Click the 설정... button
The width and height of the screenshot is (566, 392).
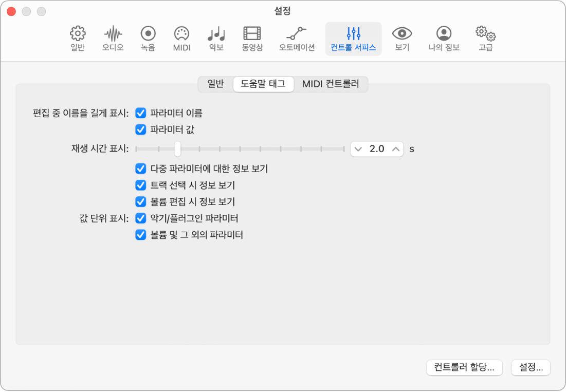tap(531, 367)
